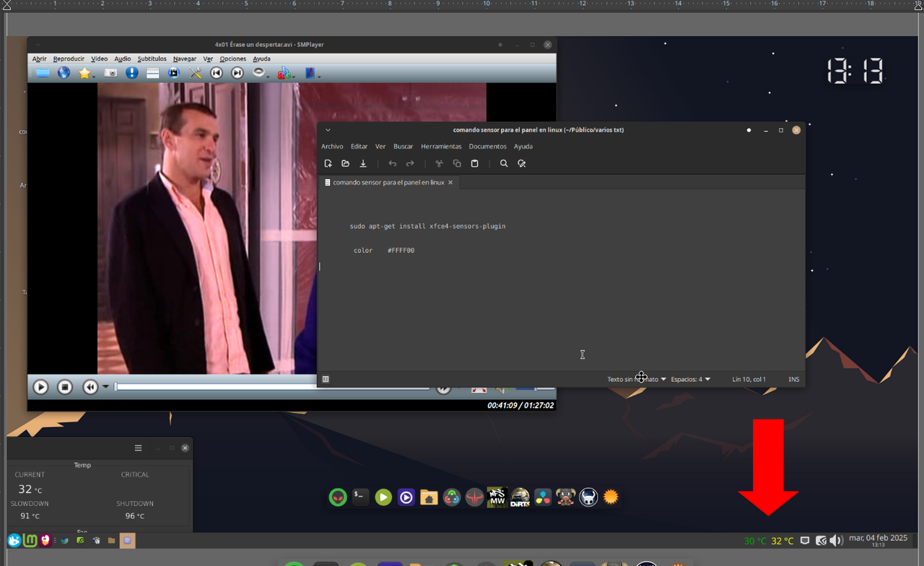Open the 'Espacios: 4' indentation dropdown

(690, 379)
